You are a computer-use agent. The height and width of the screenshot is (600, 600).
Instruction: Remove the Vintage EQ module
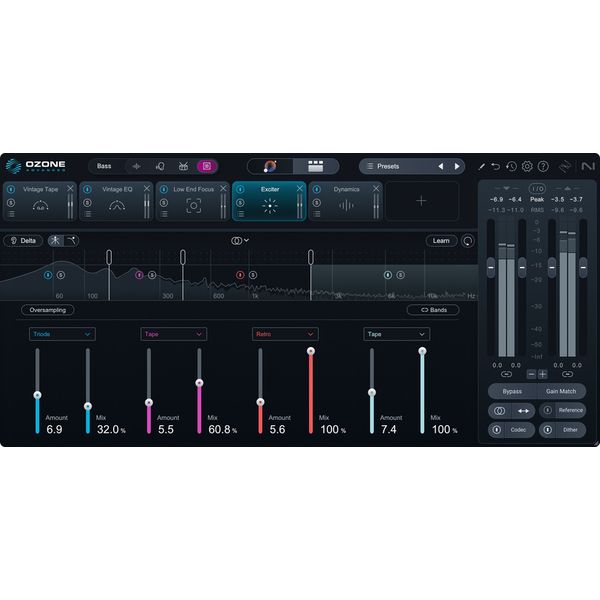(147, 188)
